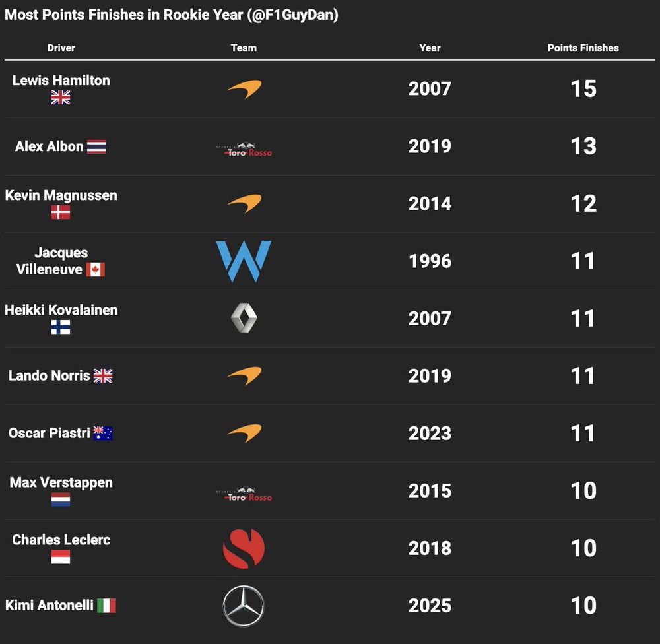Viewport: 660px width, 644px height.
Task: Click the Thai flag beside Alex Albon
Action: [x=96, y=146]
